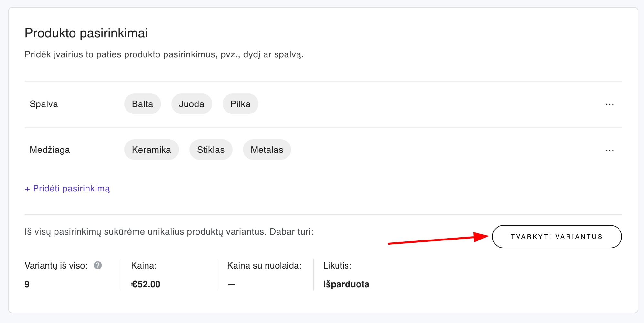644x323 pixels.
Task: Select the Juoda color chip
Action: pos(191,104)
